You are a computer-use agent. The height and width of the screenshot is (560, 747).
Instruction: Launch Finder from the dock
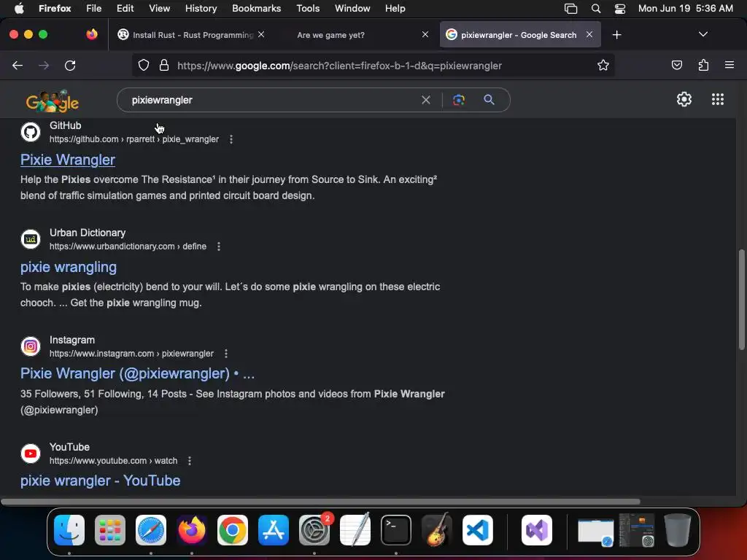(69, 530)
